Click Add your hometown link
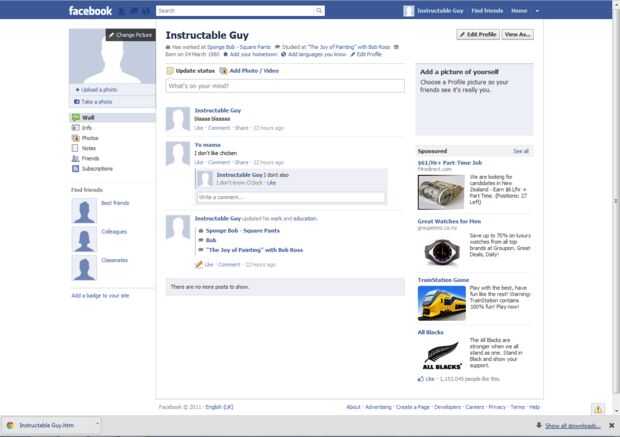This screenshot has width=620, height=437. pos(251,54)
